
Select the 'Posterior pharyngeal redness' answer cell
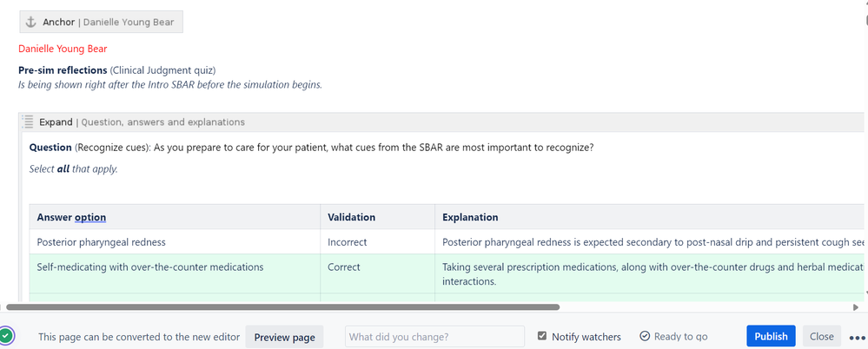point(101,242)
